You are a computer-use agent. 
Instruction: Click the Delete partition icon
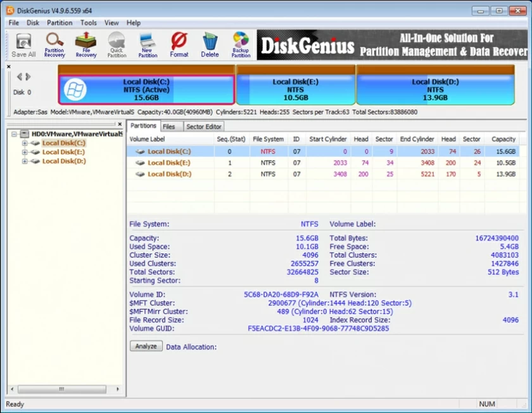point(210,43)
